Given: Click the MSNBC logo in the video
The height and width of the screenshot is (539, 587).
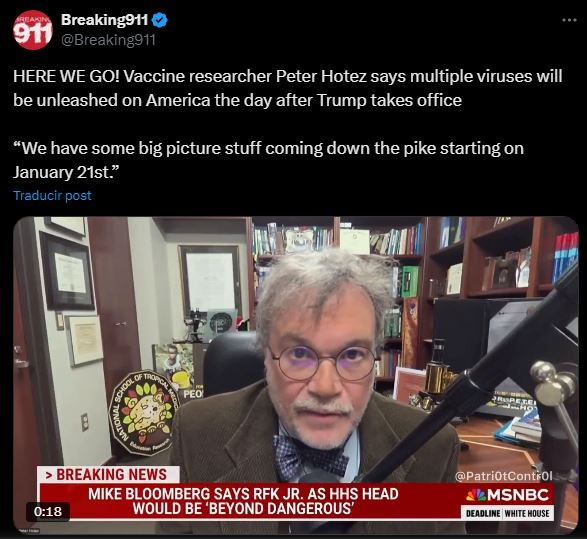Looking at the screenshot, I should (x=508, y=495).
